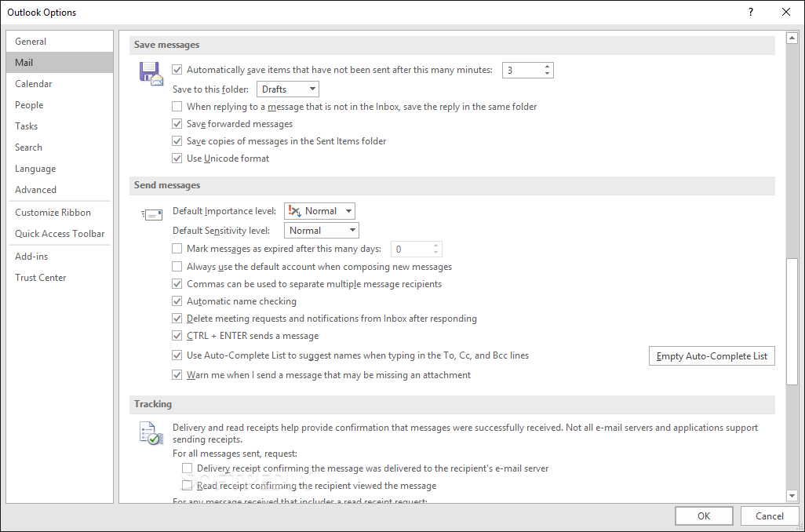Open the Advanced options category
Screen dimensions: 805x532
60,189
